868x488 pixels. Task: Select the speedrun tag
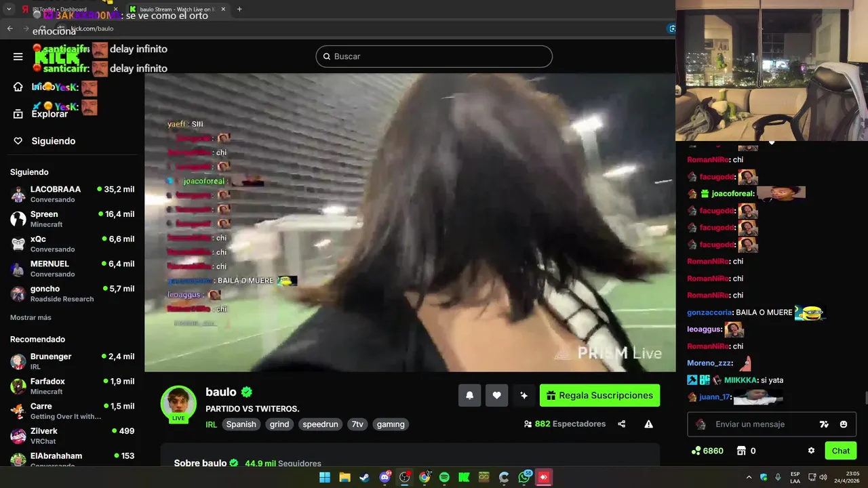pyautogui.click(x=320, y=424)
